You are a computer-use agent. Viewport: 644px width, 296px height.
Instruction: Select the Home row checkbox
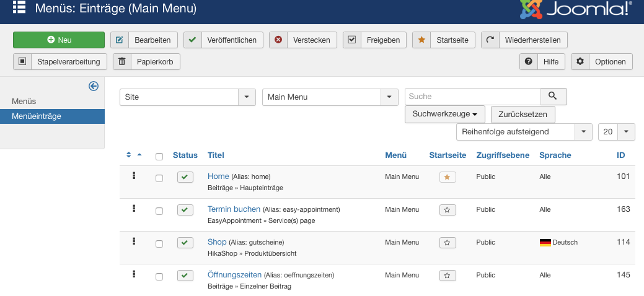(159, 178)
